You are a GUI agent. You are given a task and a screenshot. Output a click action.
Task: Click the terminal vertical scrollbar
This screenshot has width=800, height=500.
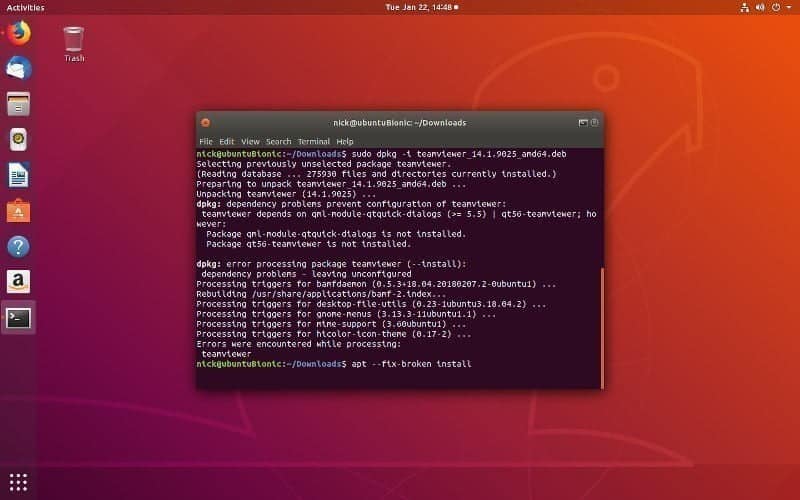click(602, 328)
